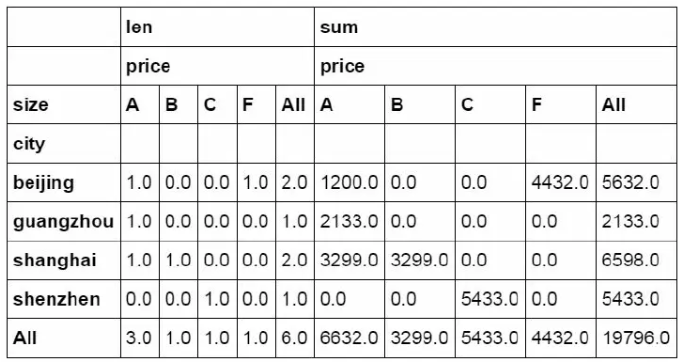Click the 'price' header under sum
Screen dimensions: 683x364
point(495,66)
